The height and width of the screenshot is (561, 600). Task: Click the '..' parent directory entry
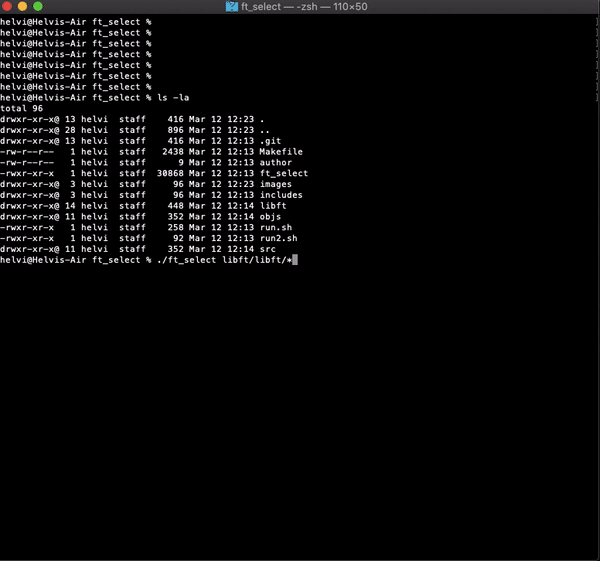click(264, 130)
